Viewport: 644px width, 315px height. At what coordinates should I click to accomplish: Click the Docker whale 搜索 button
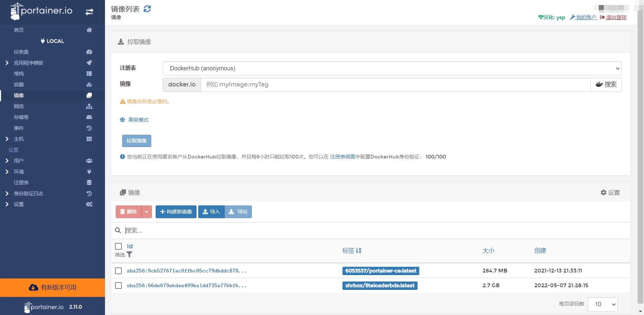[606, 84]
